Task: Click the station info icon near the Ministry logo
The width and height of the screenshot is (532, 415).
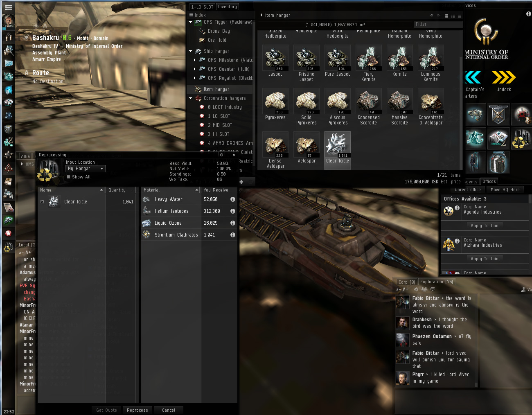Action: click(529, 14)
